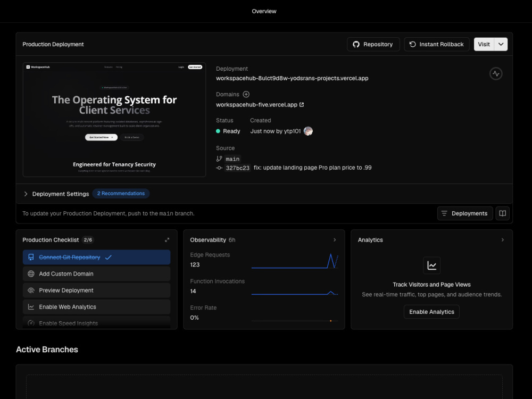Click the git branch icon
The width and height of the screenshot is (532, 399).
pos(219,159)
